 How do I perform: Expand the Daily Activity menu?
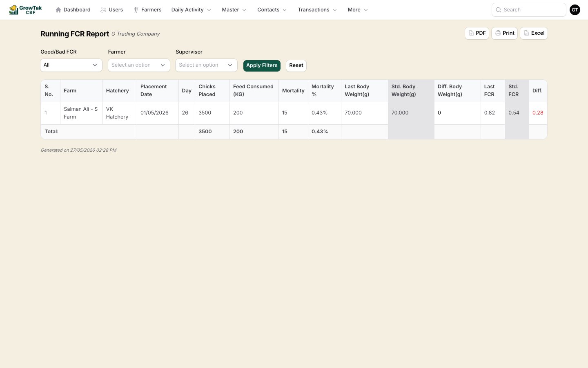click(x=191, y=10)
